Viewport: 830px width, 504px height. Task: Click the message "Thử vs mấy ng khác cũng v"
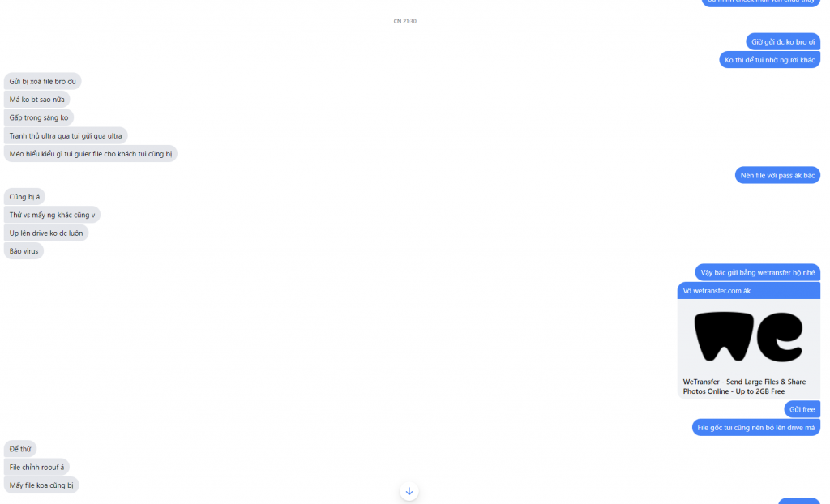point(52,215)
